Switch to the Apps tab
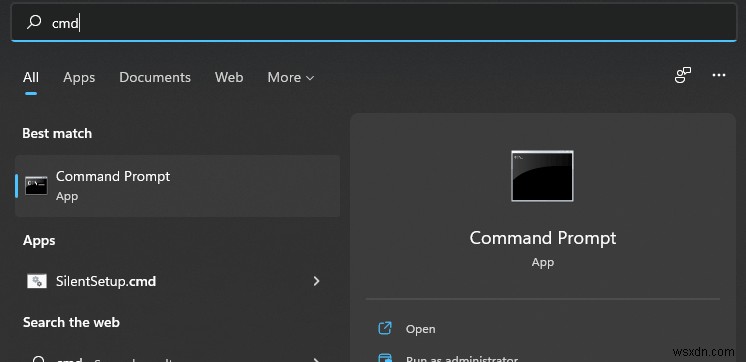Screen dimensions: 746x362 coord(79,77)
